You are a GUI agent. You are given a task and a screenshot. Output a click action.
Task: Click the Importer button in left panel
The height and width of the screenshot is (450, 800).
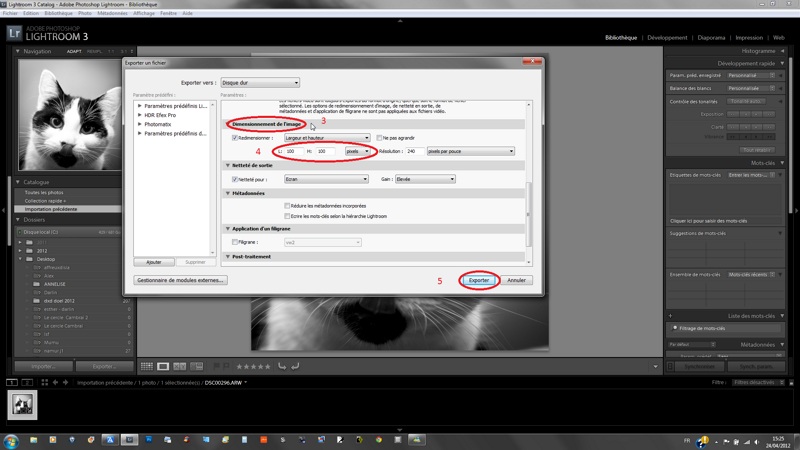[x=43, y=366]
